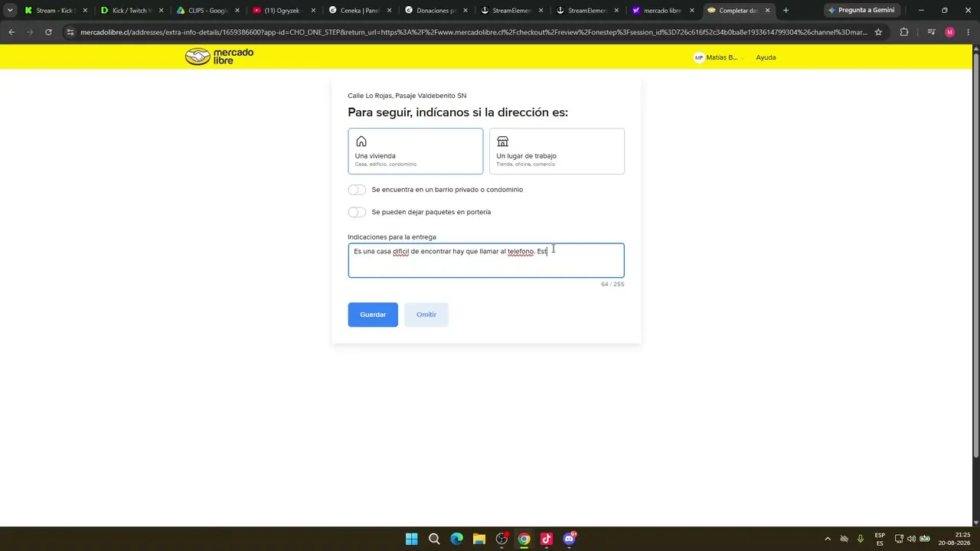Open a new browser tab with plus

click(x=786, y=11)
